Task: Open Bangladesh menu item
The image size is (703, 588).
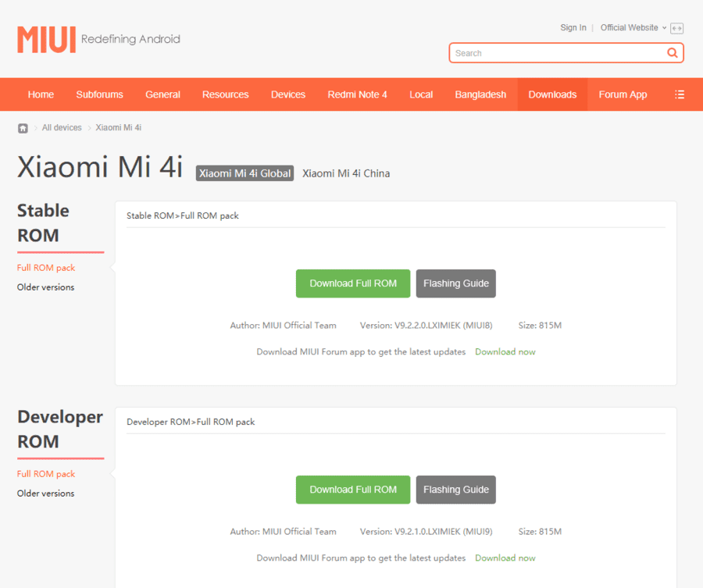Action: click(480, 94)
